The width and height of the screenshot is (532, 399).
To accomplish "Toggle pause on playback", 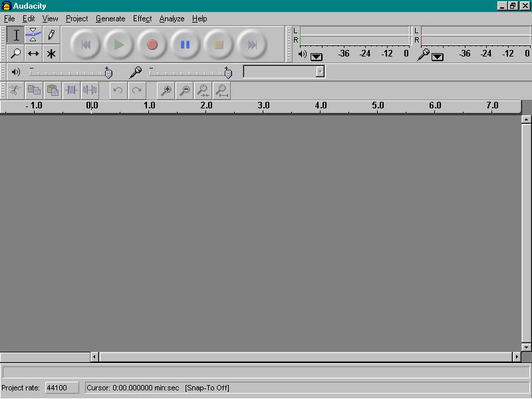I will click(185, 45).
